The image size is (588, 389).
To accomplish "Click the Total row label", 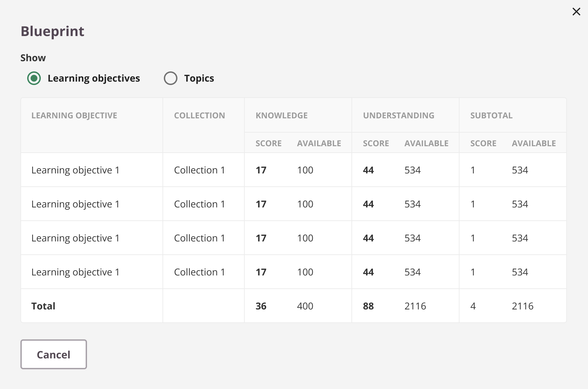I will tap(43, 306).
